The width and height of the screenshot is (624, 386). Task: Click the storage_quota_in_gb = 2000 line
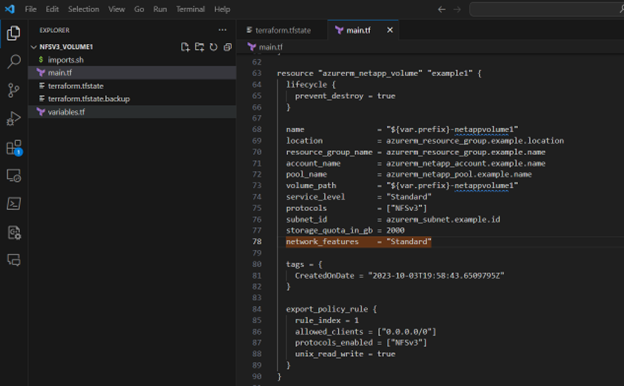pyautogui.click(x=345, y=230)
